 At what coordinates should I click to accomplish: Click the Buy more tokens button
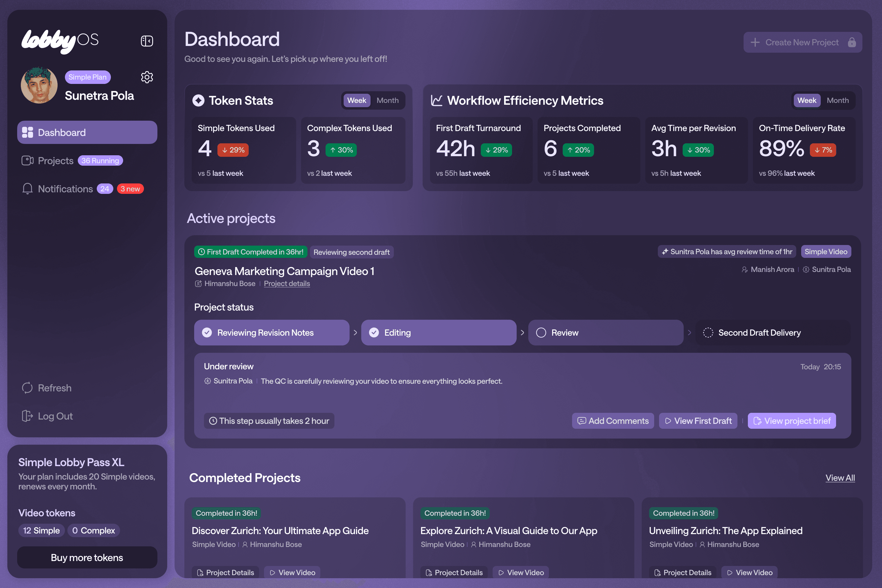[x=87, y=557]
